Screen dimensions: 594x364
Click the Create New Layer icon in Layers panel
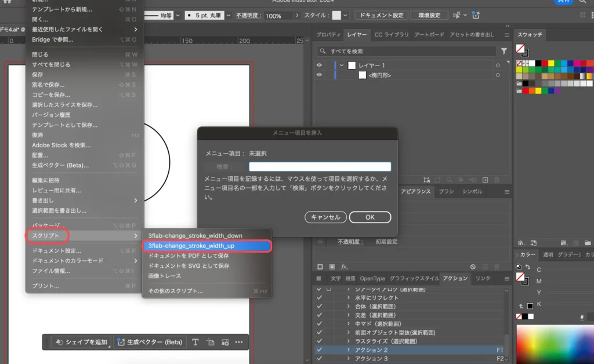(x=486, y=180)
